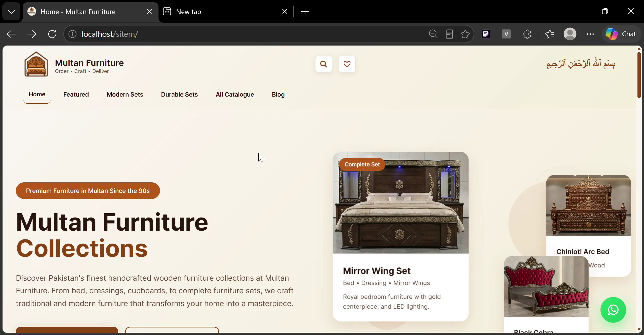Open Copilot Chat button
The width and height of the screenshot is (644, 335).
[x=621, y=34]
